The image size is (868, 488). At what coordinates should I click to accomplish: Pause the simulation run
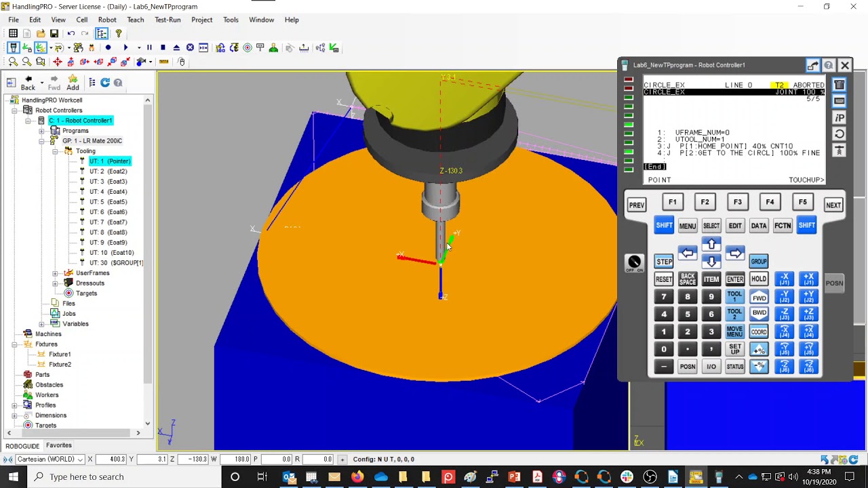149,47
